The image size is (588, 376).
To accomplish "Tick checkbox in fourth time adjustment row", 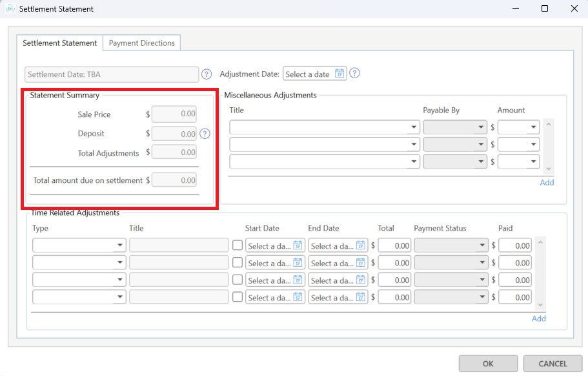I will click(x=238, y=297).
